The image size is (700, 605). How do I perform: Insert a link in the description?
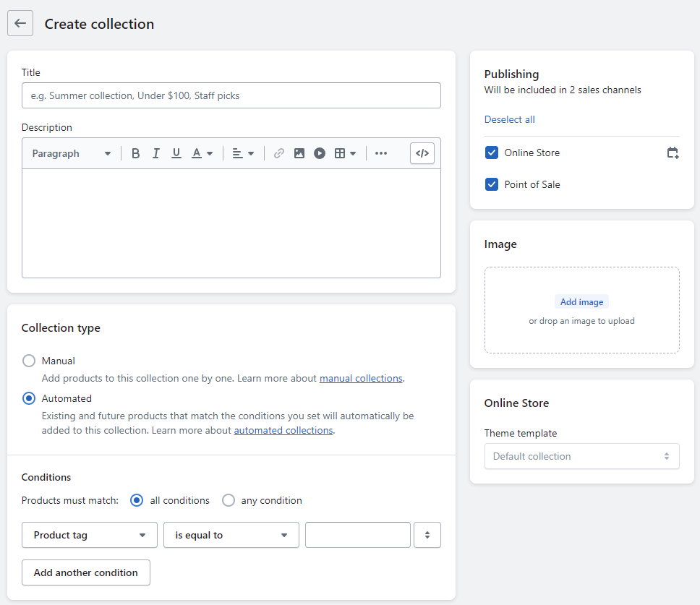point(278,153)
